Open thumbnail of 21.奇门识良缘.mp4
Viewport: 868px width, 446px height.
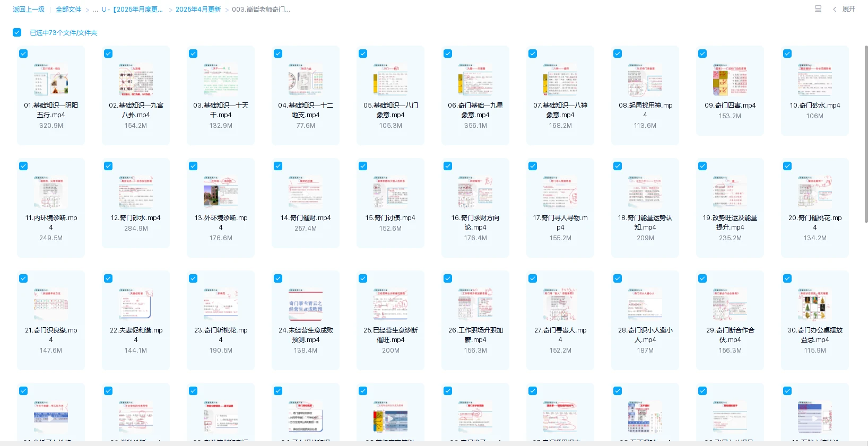click(x=51, y=304)
